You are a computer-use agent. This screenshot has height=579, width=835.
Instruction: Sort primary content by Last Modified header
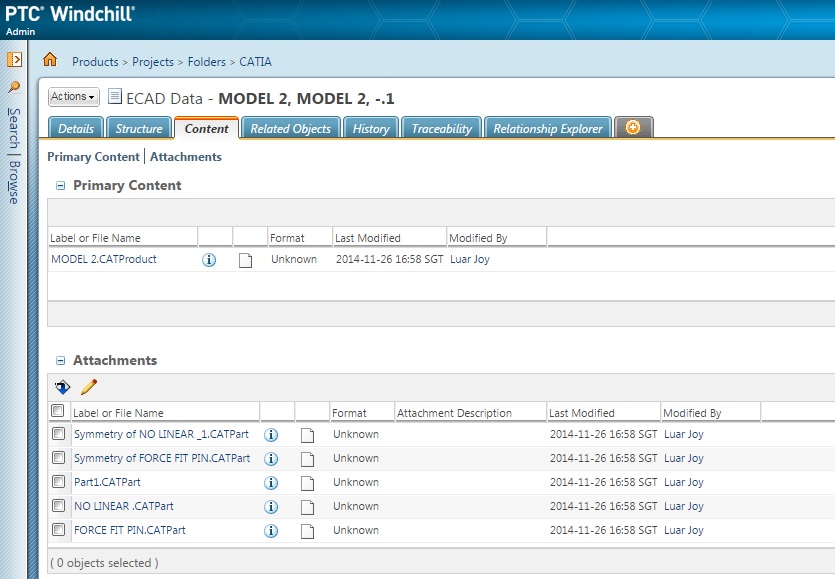pyautogui.click(x=367, y=238)
